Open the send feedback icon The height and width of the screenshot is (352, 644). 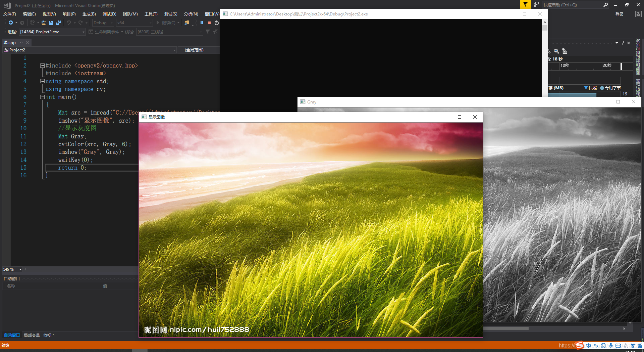536,4
